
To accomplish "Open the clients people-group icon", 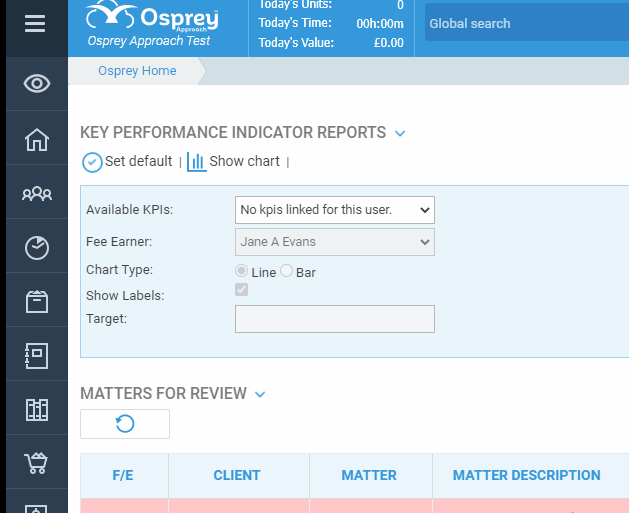I will pyautogui.click(x=37, y=194).
